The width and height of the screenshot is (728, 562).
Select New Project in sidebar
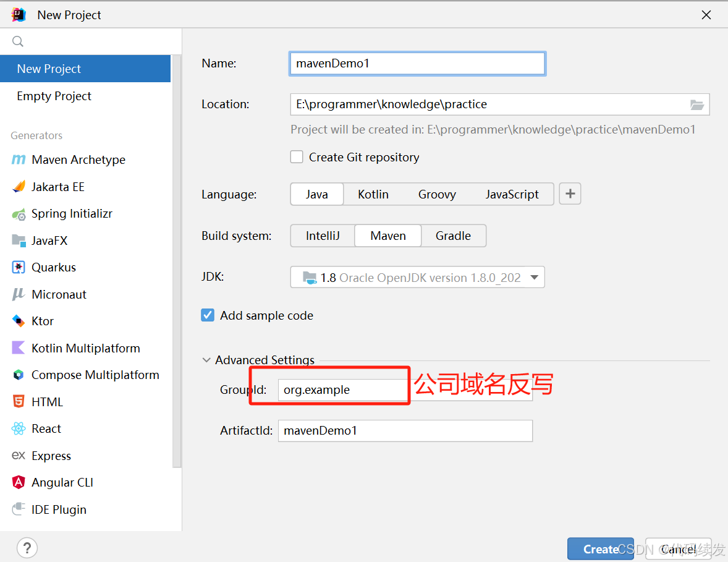(x=85, y=69)
